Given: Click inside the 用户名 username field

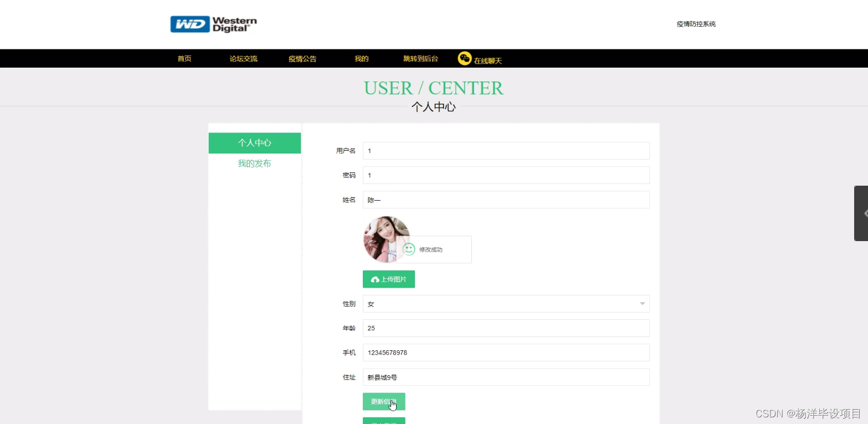Looking at the screenshot, I should tap(506, 150).
